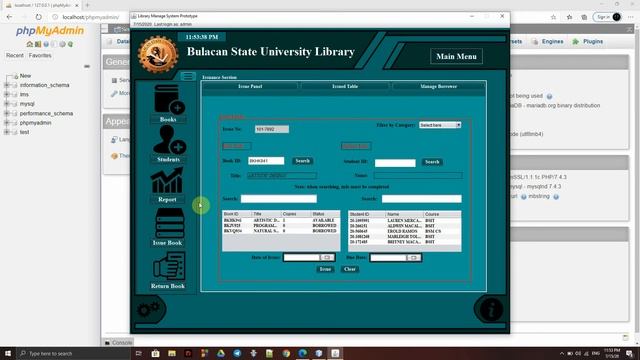The image size is (640, 360).
Task: Open Microsoft Edge from the taskbar
Action: [302, 353]
